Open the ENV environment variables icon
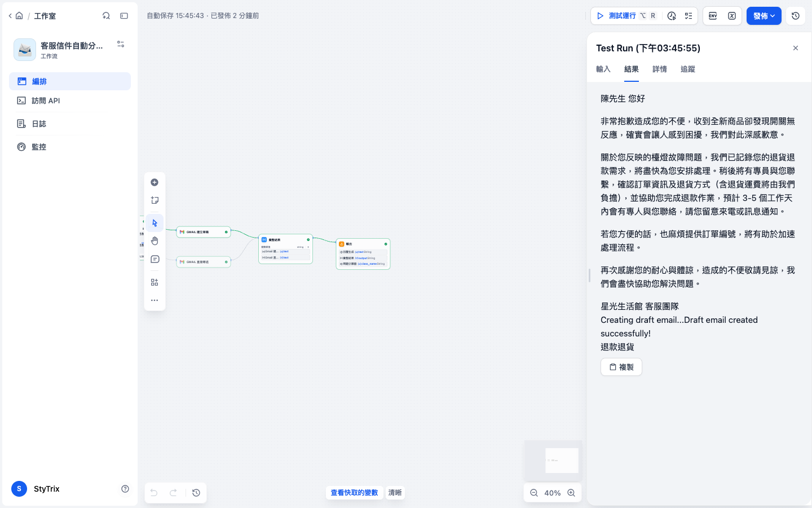Image resolution: width=812 pixels, height=508 pixels. pos(713,16)
